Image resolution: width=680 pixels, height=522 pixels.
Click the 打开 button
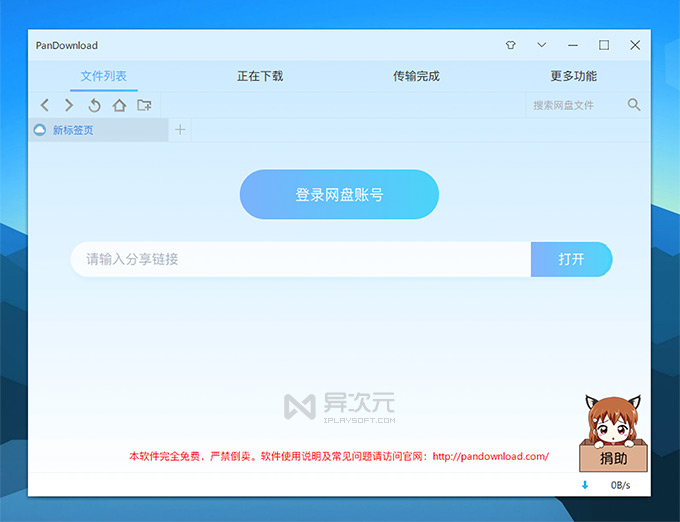[x=571, y=259]
